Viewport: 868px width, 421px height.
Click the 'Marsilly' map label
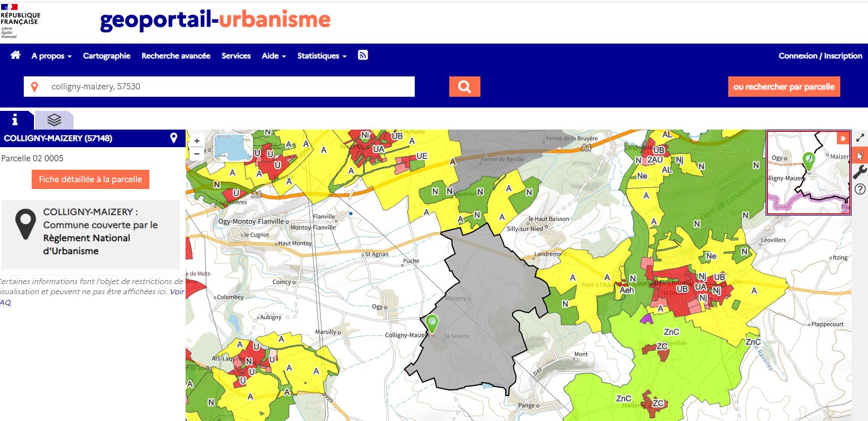coord(326,332)
